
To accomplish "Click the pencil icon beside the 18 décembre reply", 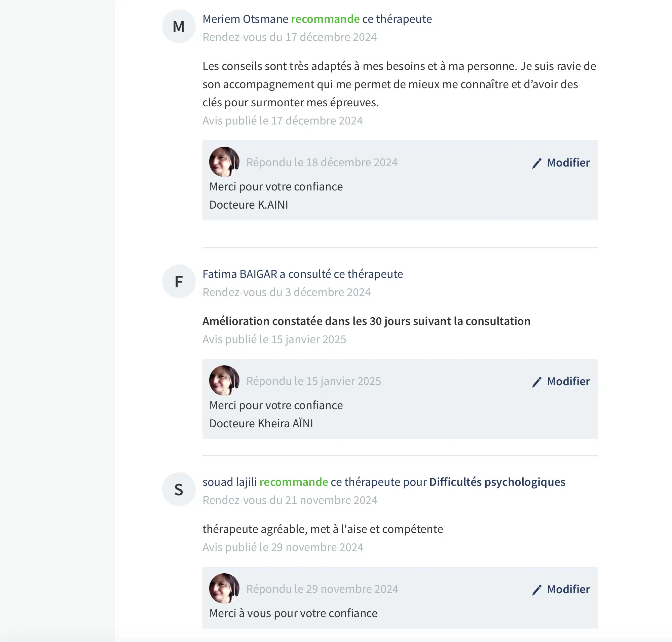I will 536,163.
